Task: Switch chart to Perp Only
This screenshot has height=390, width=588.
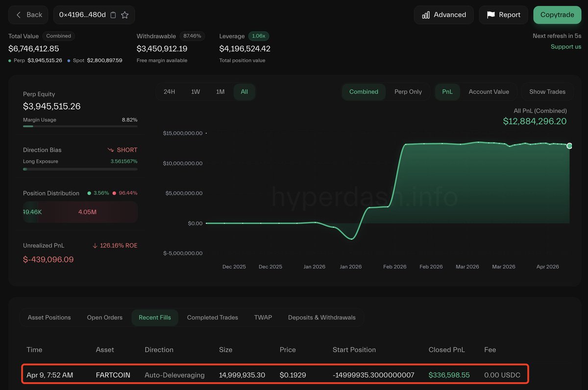Action: (408, 92)
